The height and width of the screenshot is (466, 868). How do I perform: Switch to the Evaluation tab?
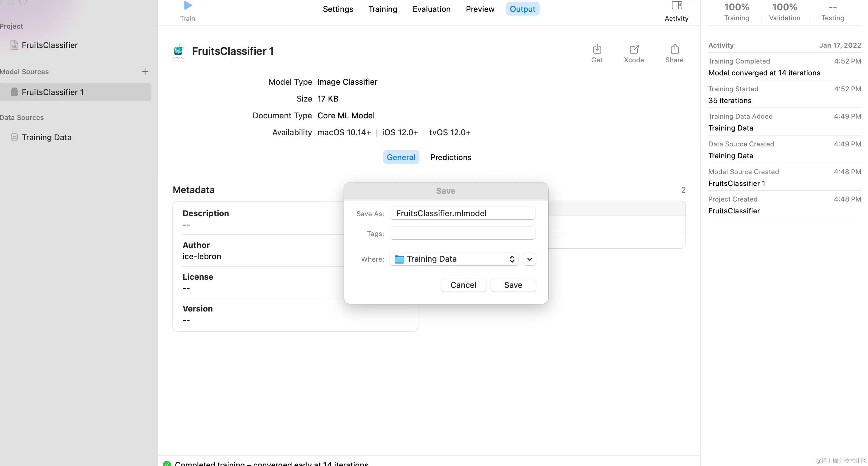coord(431,9)
